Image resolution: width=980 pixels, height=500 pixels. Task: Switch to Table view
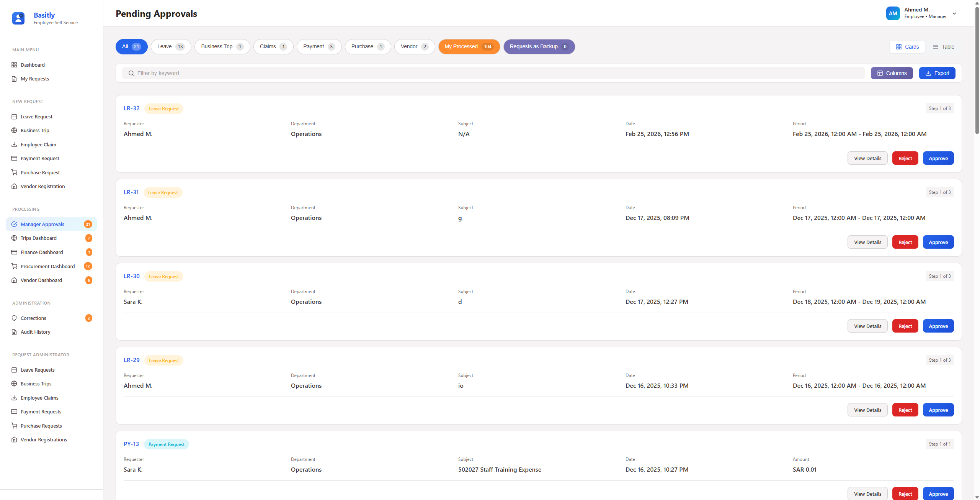(x=943, y=46)
